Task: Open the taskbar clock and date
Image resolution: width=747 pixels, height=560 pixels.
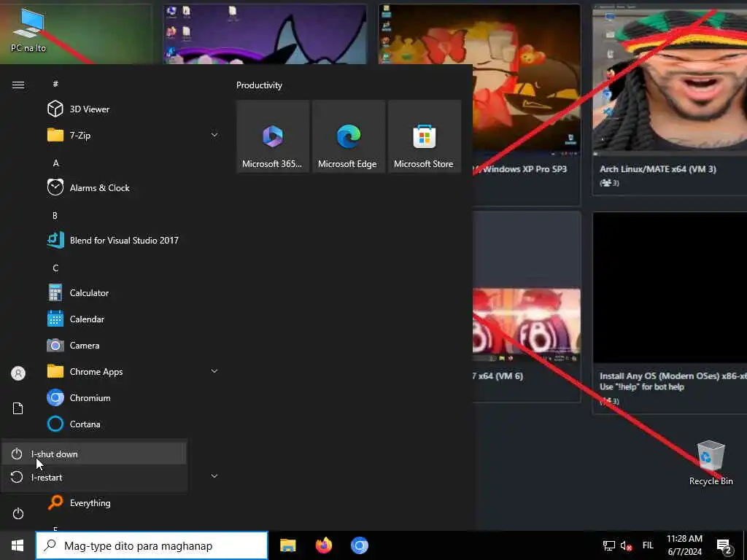Action: click(x=684, y=545)
